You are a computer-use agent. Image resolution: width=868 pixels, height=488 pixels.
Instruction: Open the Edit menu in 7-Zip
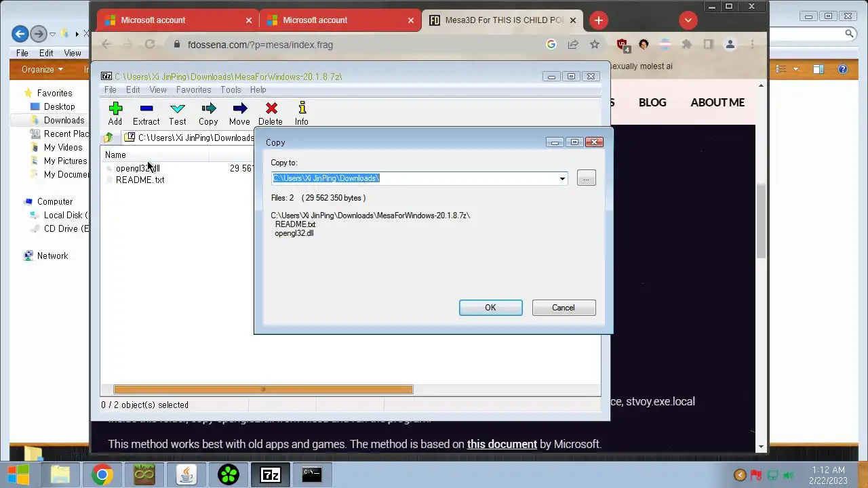click(x=133, y=89)
